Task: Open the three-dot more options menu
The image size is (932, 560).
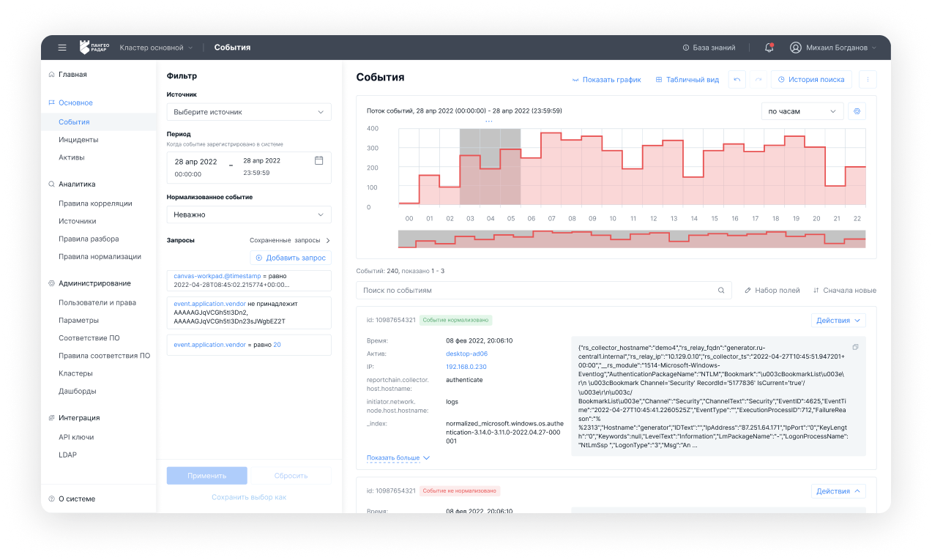Action: 868,80
